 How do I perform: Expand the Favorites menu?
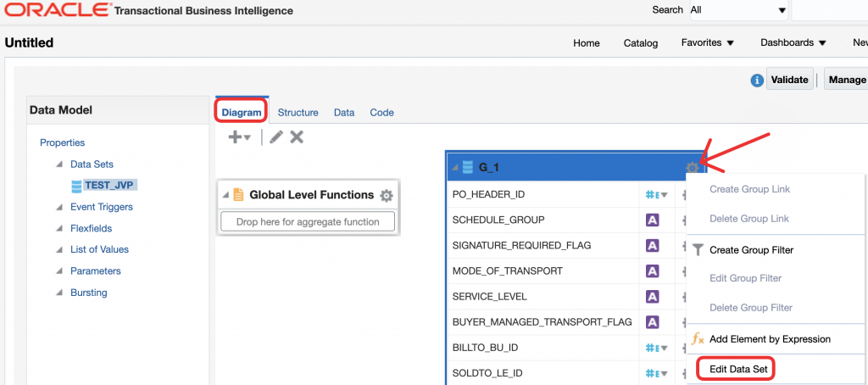tap(708, 42)
